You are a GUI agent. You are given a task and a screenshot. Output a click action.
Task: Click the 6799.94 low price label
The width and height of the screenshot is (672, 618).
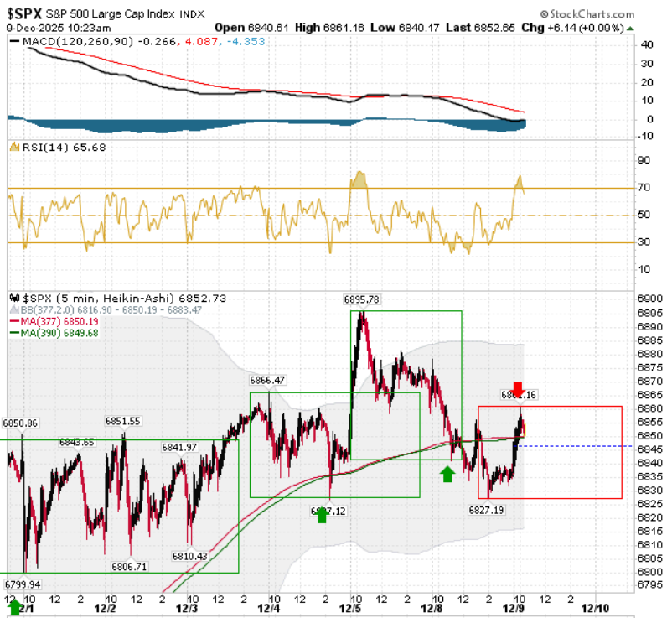point(23,584)
